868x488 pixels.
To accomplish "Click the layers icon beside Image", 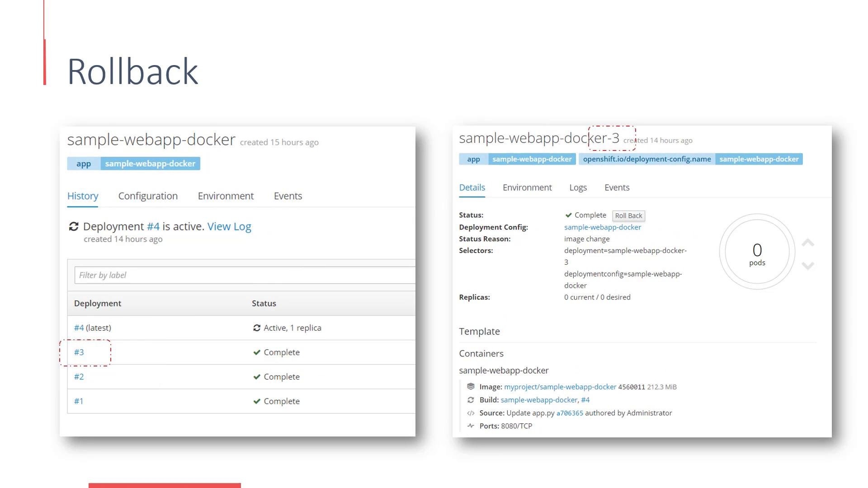I will 471,387.
